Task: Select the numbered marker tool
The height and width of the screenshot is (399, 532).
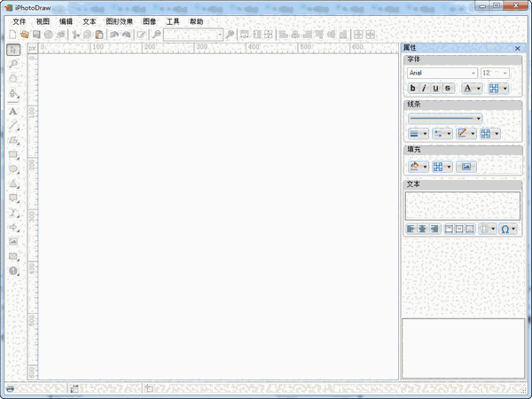Action: (x=13, y=270)
